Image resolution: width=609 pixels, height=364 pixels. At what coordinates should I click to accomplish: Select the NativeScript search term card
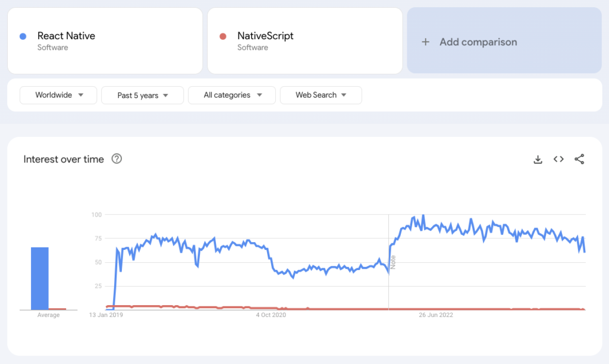[305, 41]
